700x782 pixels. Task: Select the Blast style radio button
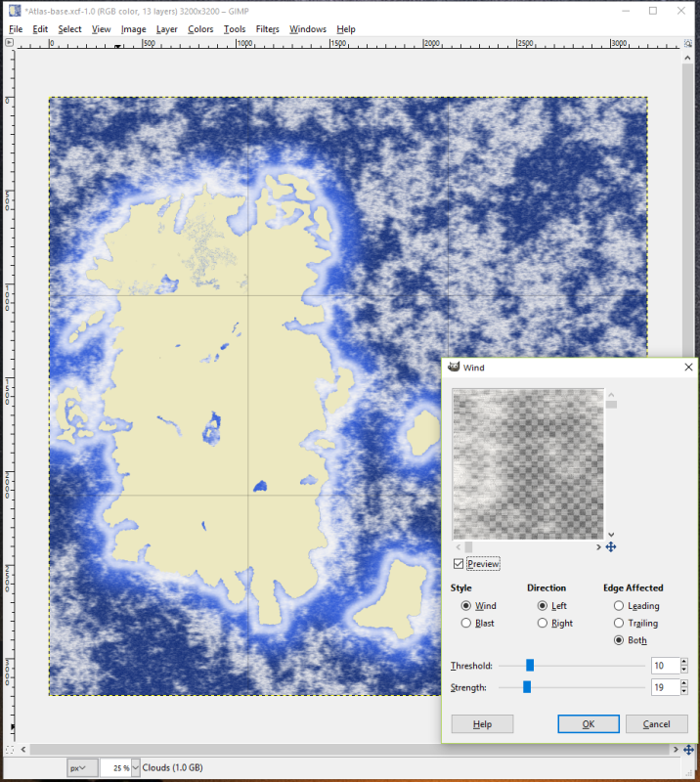(x=466, y=623)
